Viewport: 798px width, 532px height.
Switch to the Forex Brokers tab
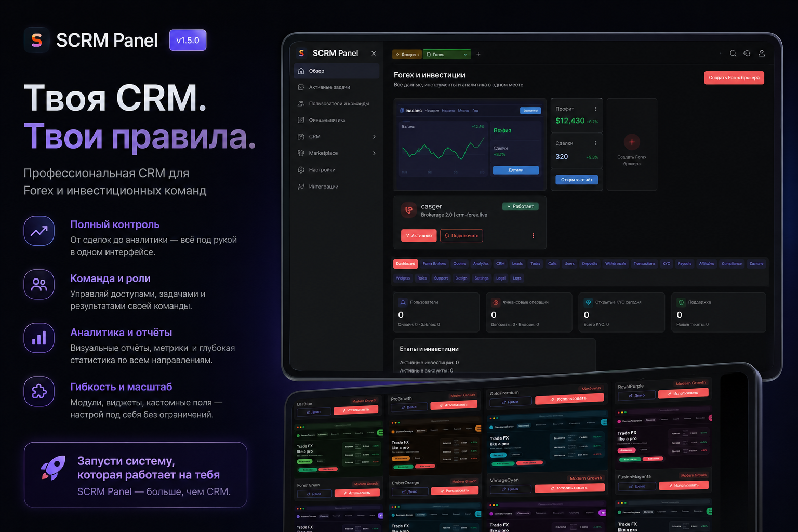(434, 264)
